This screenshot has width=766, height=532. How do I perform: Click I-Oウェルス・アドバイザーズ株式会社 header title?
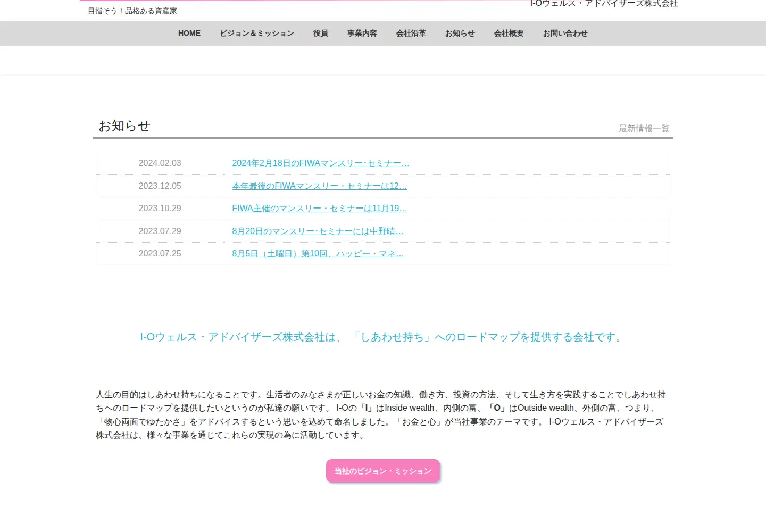point(604,3)
